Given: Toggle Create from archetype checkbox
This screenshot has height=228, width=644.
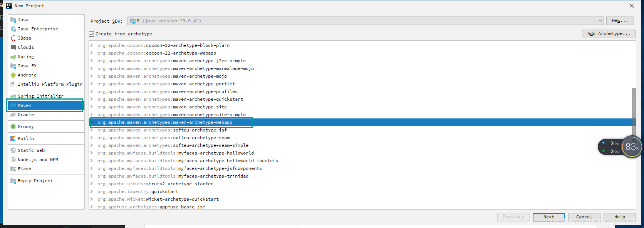Looking at the screenshot, I should click(x=92, y=34).
